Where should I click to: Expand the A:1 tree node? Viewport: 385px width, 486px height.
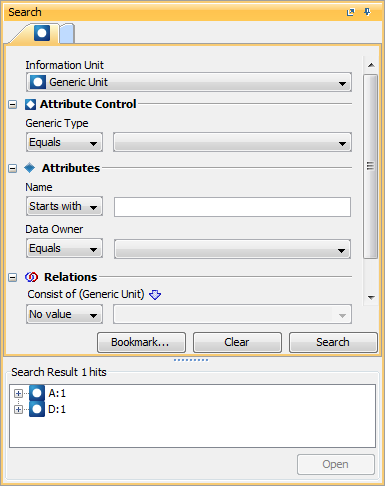click(18, 393)
